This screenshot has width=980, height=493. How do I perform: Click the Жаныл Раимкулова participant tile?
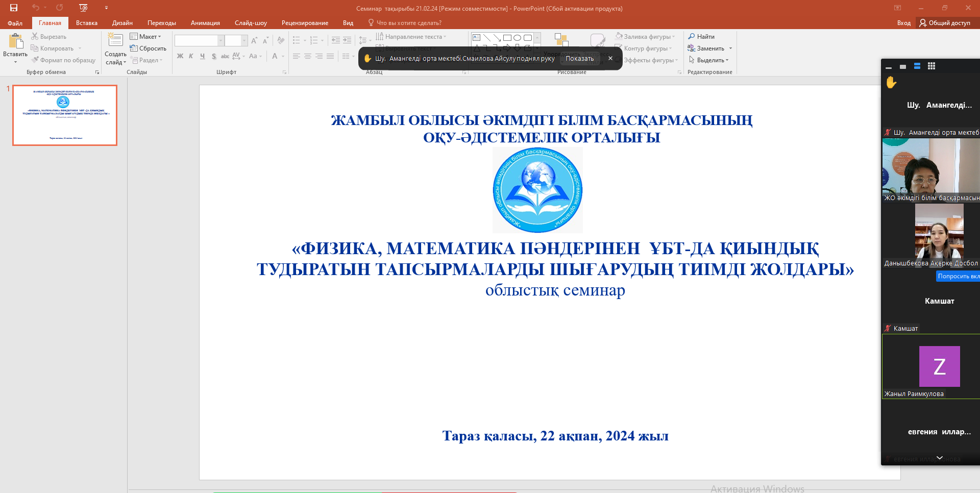(x=931, y=366)
